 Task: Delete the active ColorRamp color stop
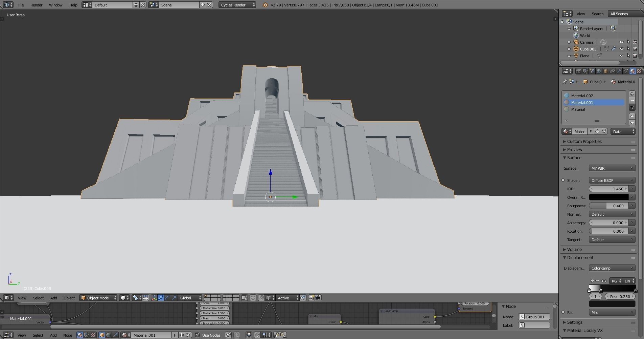point(597,281)
